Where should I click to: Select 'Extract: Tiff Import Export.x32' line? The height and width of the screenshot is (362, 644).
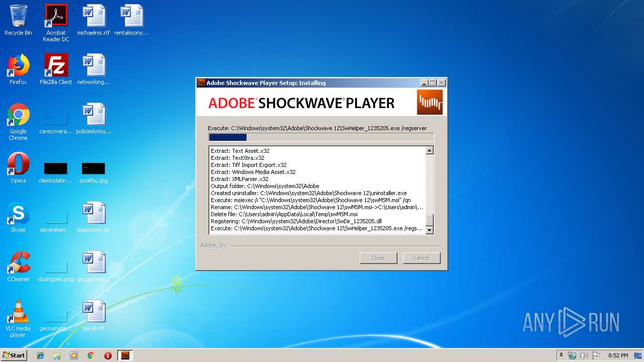(249, 165)
